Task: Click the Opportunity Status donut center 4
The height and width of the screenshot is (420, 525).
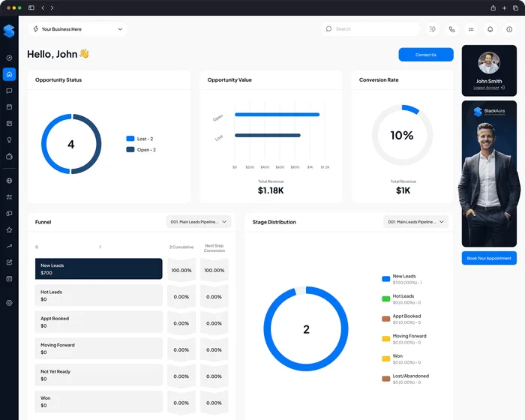Action: (x=71, y=144)
